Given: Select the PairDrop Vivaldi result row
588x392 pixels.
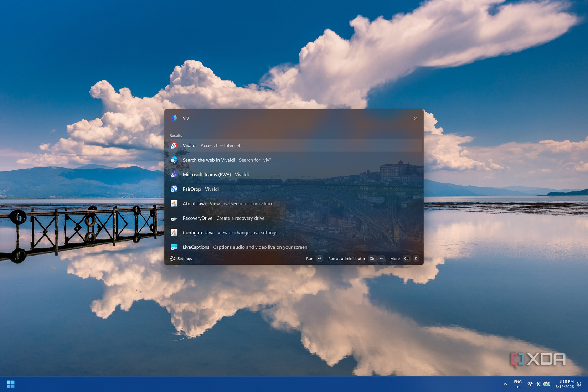Looking at the screenshot, I should (x=294, y=189).
